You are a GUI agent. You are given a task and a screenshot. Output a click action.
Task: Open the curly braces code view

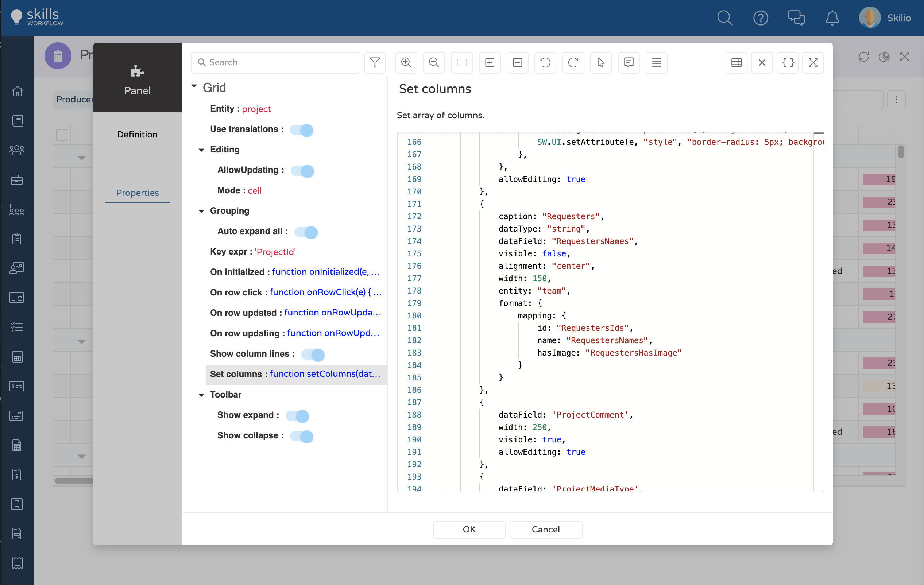788,62
